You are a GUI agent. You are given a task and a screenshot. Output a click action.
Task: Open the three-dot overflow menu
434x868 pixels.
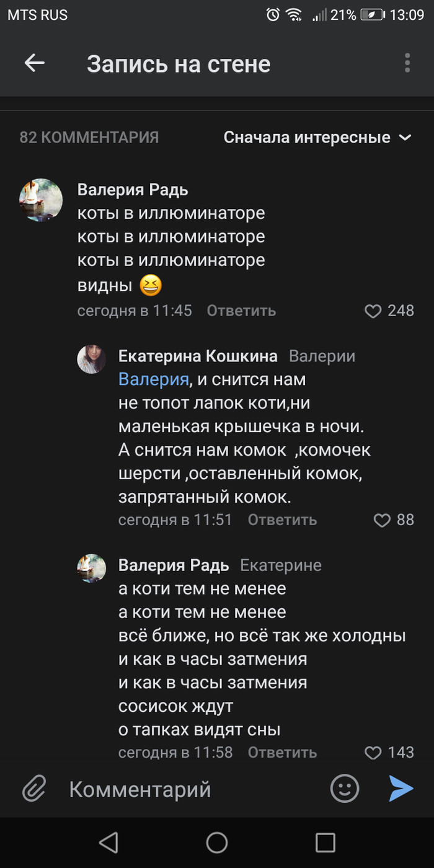click(x=407, y=63)
